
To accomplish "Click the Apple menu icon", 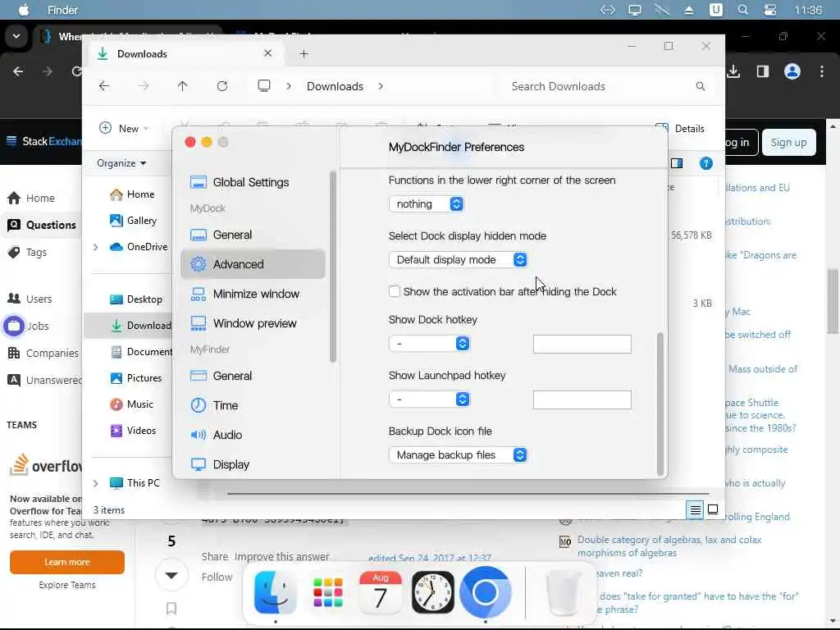I will tap(24, 10).
